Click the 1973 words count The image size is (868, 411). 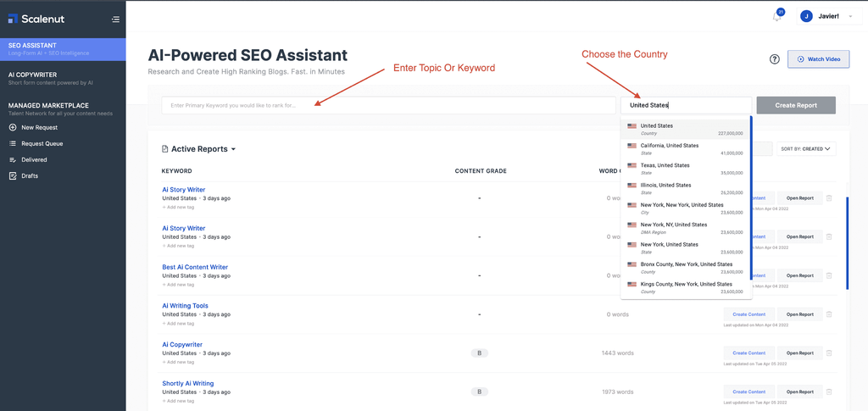pos(618,392)
